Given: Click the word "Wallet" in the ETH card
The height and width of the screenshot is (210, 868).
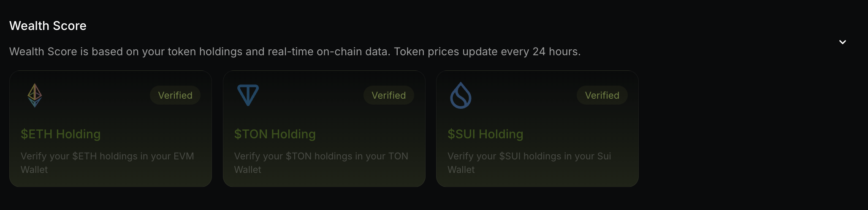Looking at the screenshot, I should coord(34,170).
